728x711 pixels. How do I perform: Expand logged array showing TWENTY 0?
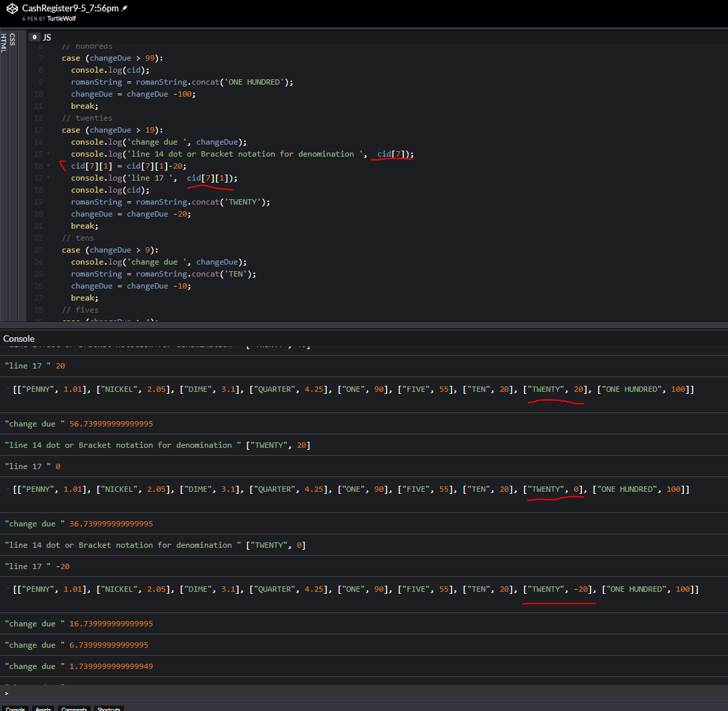tap(8, 489)
